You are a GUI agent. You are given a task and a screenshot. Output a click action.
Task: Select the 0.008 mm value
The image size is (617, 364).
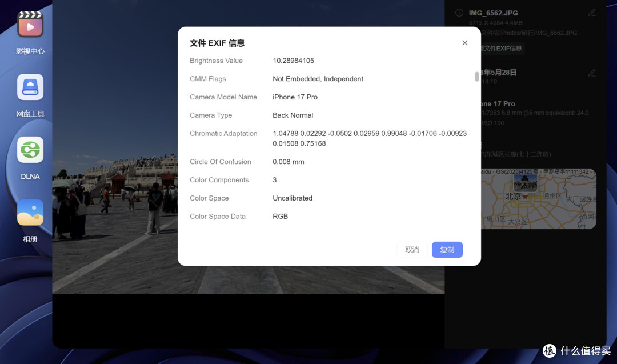coord(288,162)
